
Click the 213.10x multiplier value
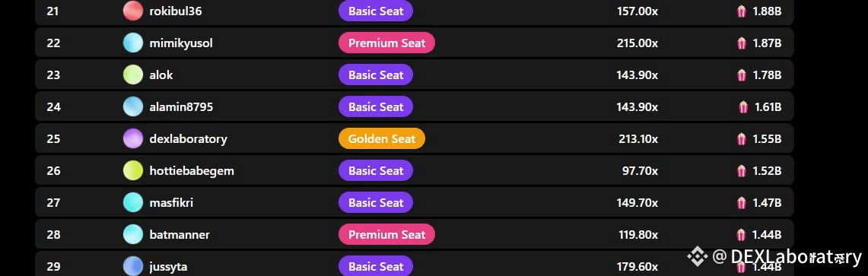point(638,139)
